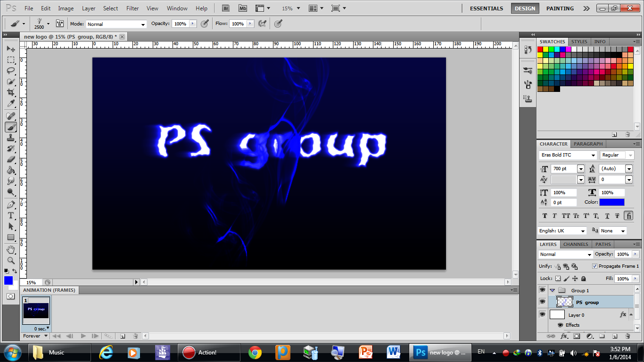Click the trash icon in Layers panel
644x362 pixels.
(627, 336)
